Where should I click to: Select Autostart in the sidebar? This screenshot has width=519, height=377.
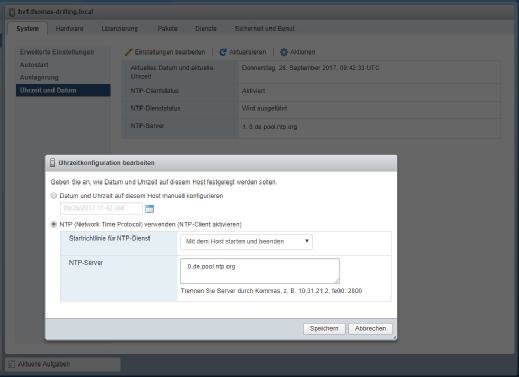point(34,65)
